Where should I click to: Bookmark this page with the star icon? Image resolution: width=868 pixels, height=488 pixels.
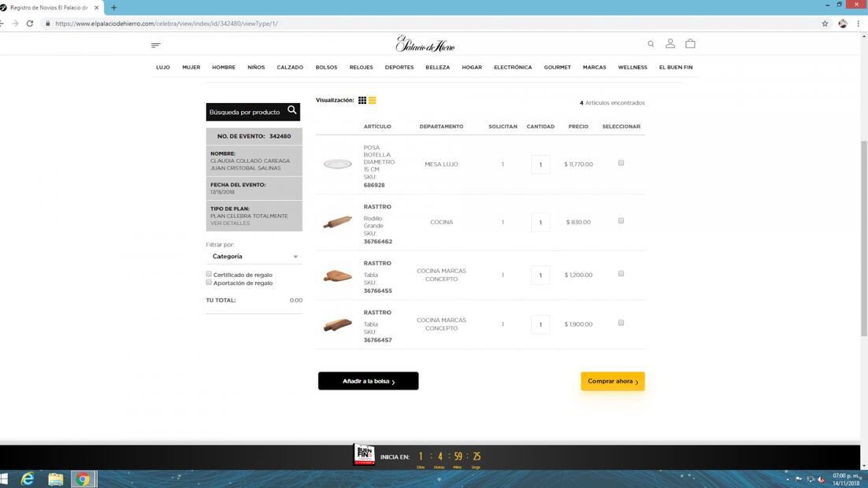coord(825,24)
